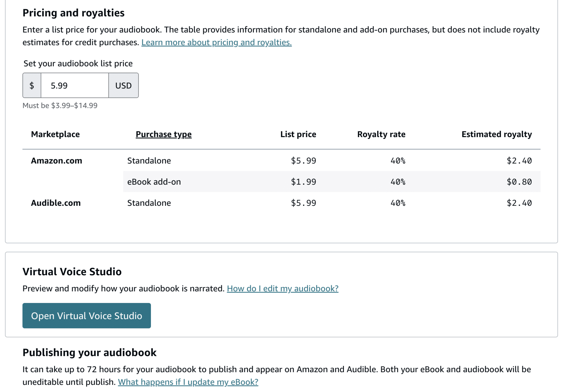Click 40% royalty rate in Audible.com row
563x392 pixels.
(398, 203)
